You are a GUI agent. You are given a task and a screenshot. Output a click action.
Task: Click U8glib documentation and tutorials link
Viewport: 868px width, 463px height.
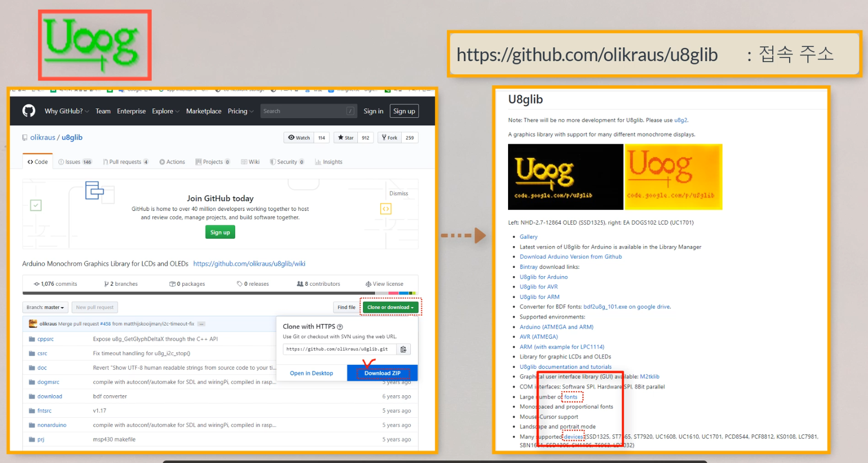566,367
